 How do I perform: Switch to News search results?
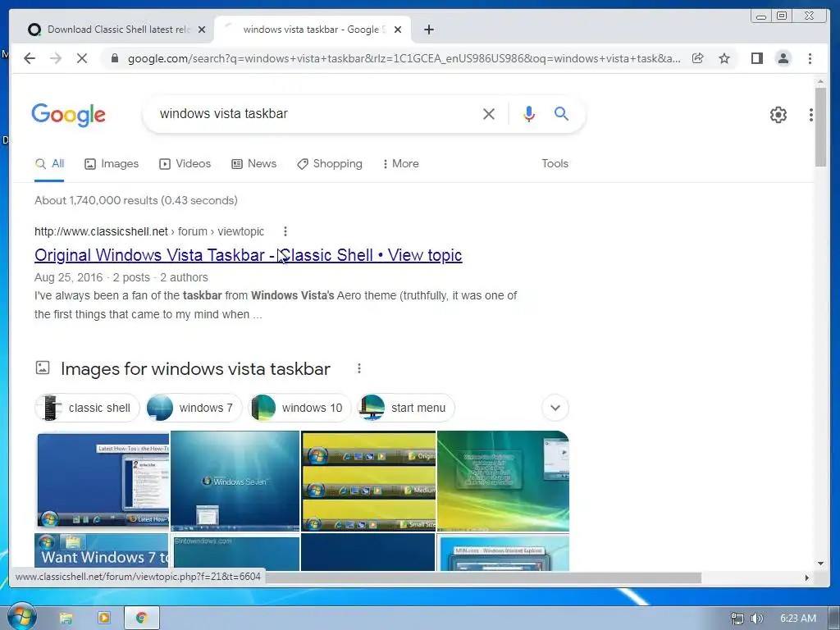tap(254, 164)
